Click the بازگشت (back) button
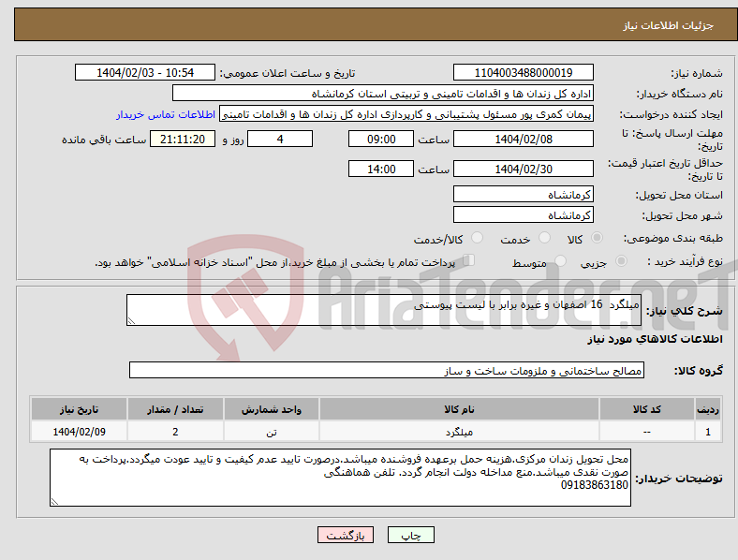 click(x=346, y=535)
